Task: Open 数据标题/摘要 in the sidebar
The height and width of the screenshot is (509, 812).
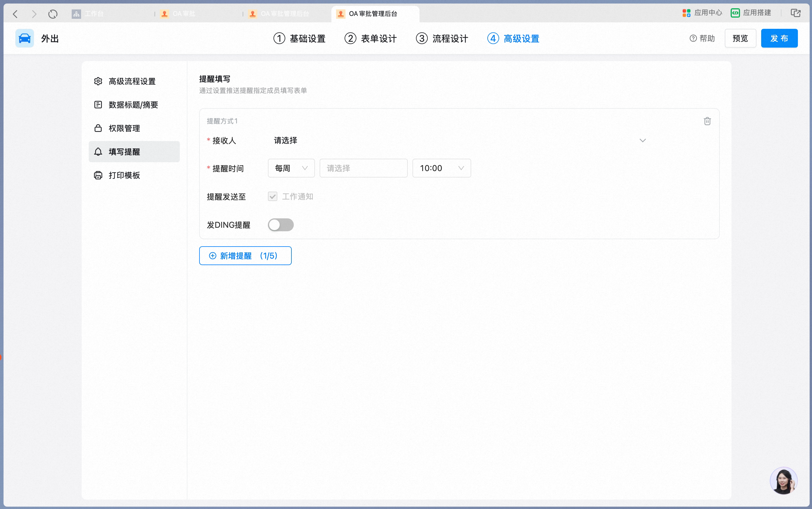Action: 134,105
